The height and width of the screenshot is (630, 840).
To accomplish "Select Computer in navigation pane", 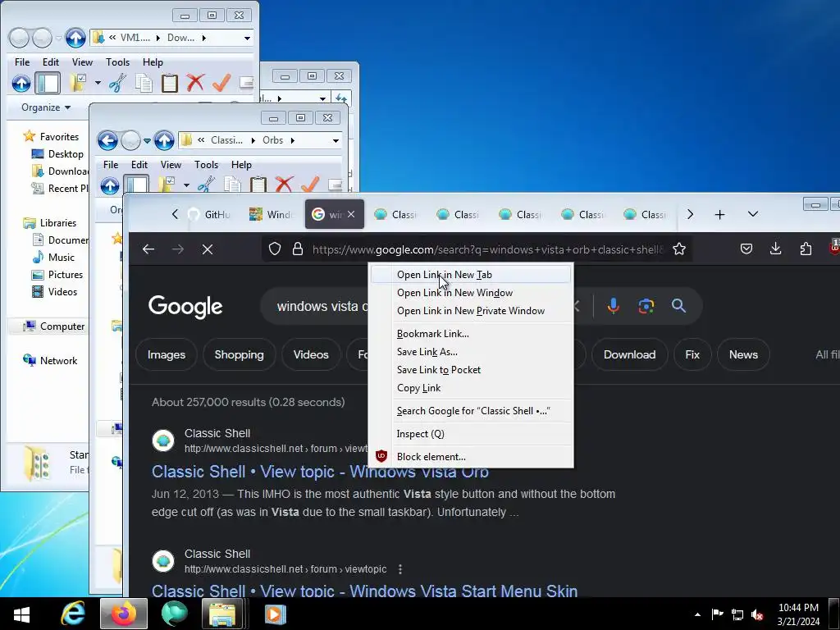I will (62, 326).
